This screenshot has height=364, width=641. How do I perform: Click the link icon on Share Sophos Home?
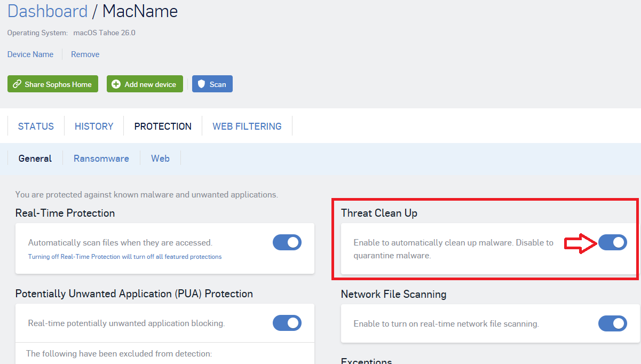[x=17, y=84]
